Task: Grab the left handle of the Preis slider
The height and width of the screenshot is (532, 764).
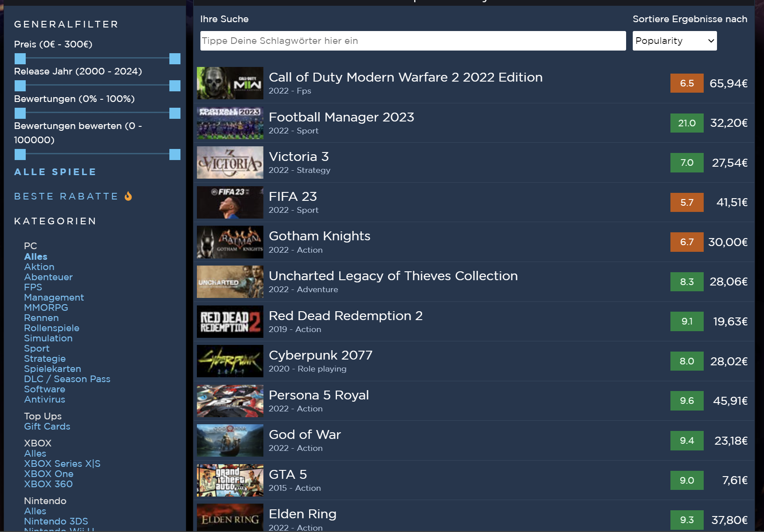Action: pyautogui.click(x=20, y=59)
